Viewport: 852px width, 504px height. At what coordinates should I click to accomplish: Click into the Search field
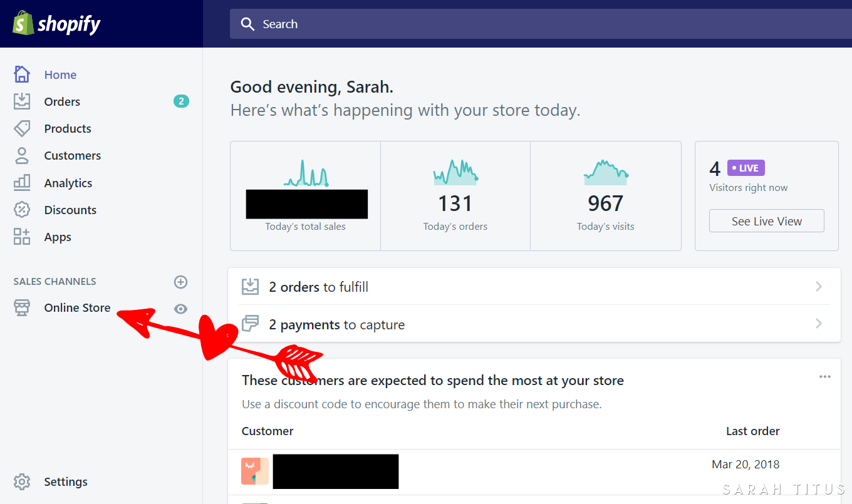coord(541,24)
